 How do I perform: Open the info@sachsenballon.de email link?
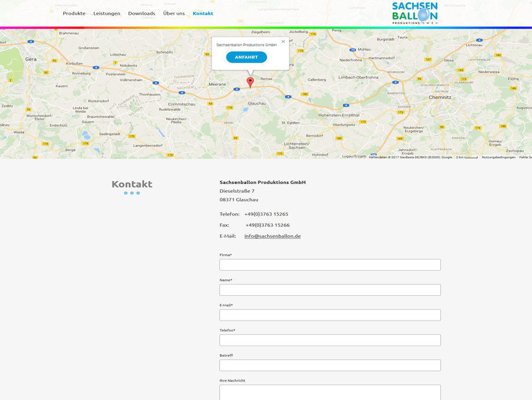point(273,236)
